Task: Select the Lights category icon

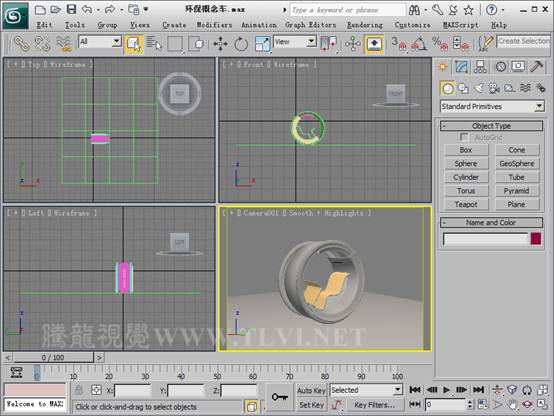Action: pyautogui.click(x=479, y=88)
